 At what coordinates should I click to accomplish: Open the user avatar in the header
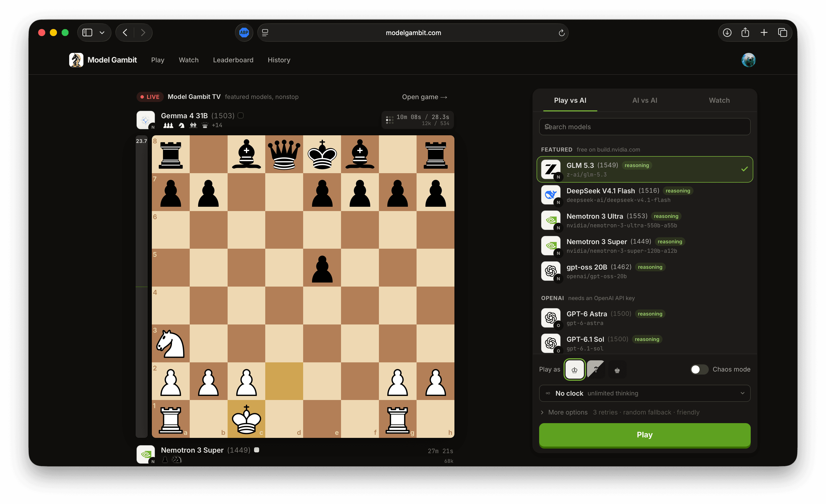tap(748, 60)
